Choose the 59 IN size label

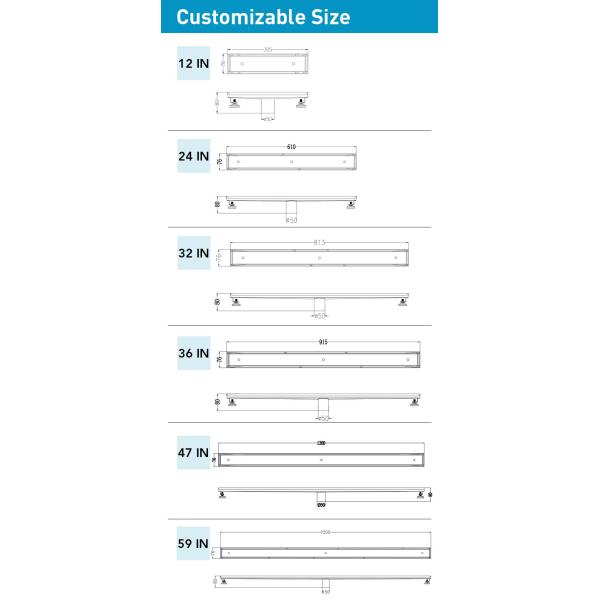pos(194,545)
